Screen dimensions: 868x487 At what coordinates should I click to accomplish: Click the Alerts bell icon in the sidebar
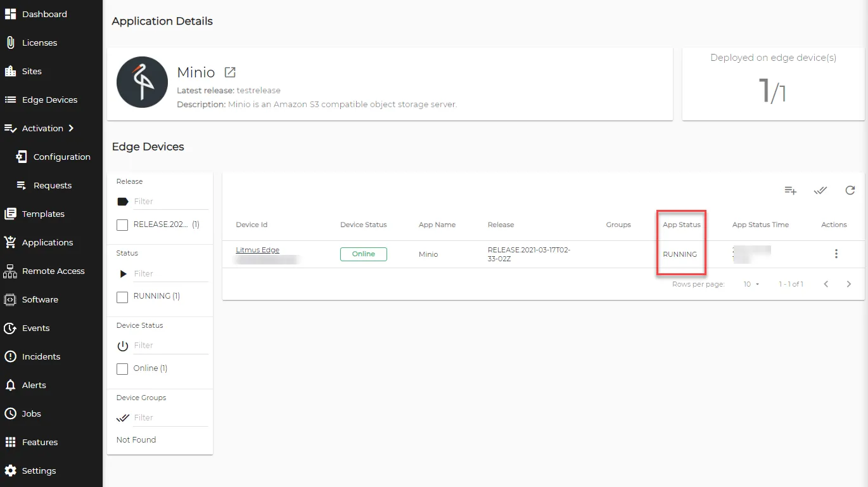click(x=10, y=385)
